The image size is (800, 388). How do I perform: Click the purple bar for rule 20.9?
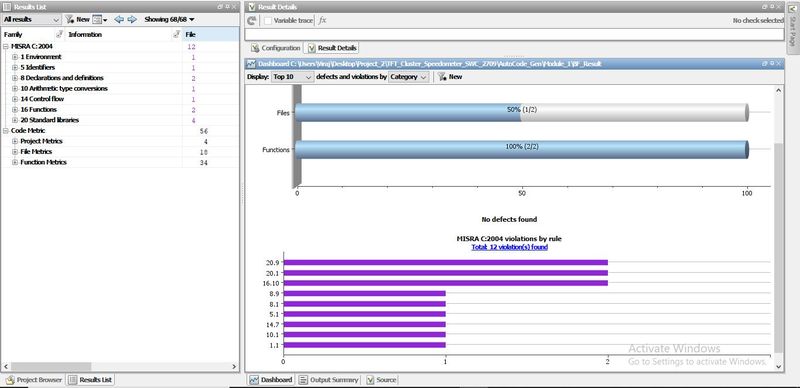pyautogui.click(x=445, y=262)
